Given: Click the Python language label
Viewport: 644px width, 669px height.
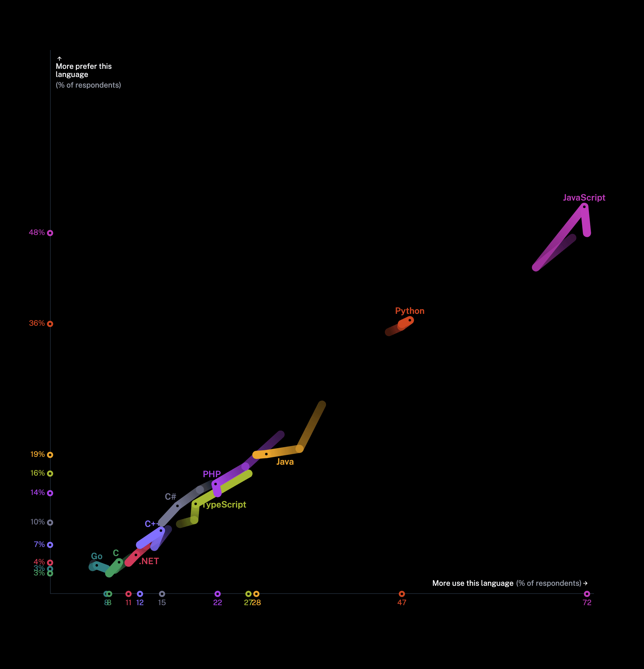Looking at the screenshot, I should 410,311.
